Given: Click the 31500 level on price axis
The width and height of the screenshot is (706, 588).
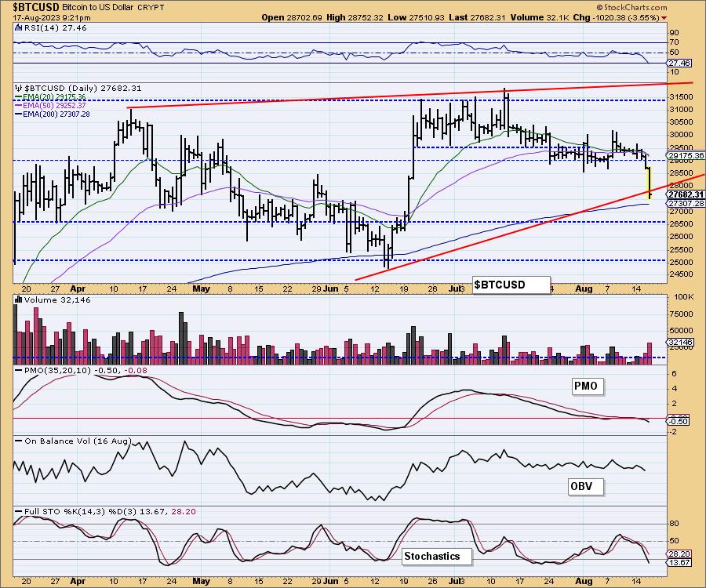Looking at the screenshot, I should click(x=680, y=96).
